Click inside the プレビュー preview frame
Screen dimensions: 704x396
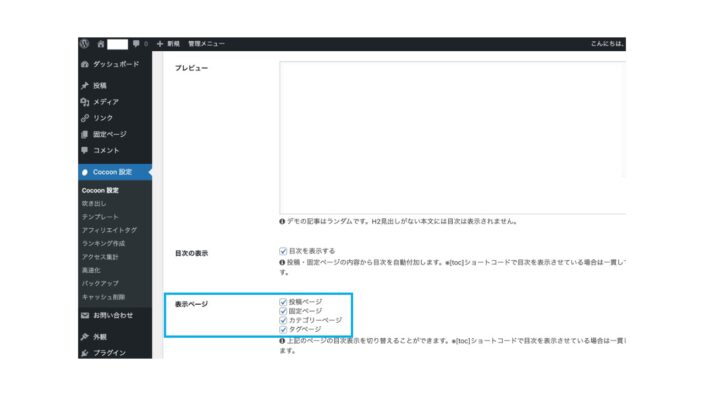pos(453,137)
